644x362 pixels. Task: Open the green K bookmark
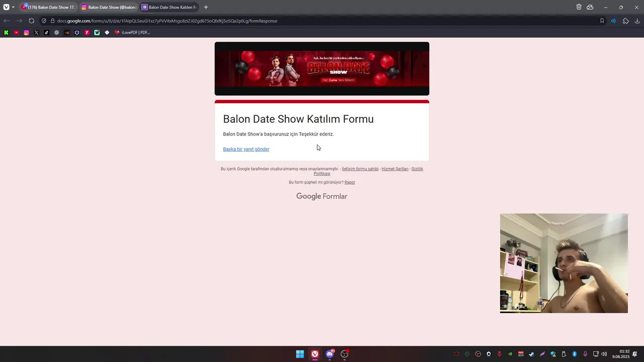coord(6,32)
